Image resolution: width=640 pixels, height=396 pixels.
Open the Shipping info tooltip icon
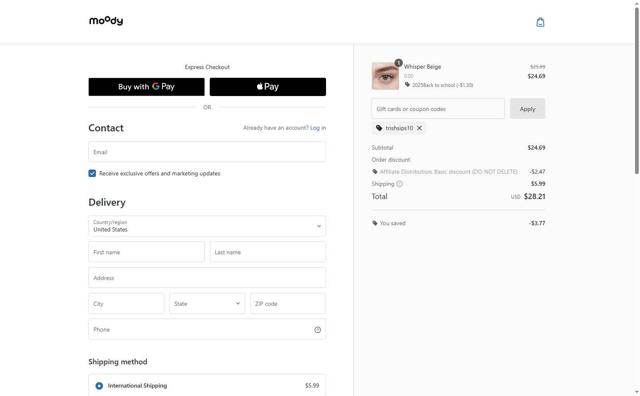coord(400,184)
